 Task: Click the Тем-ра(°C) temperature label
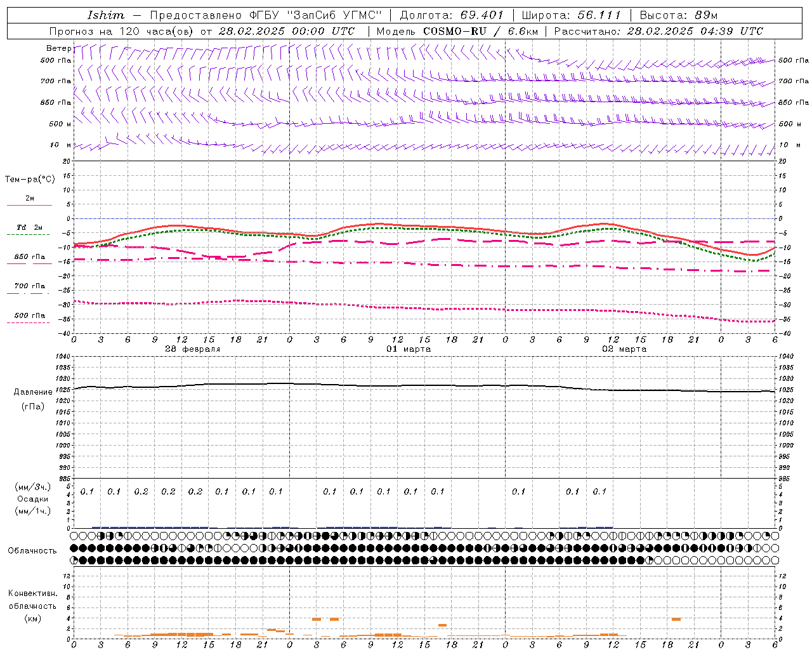(30, 180)
